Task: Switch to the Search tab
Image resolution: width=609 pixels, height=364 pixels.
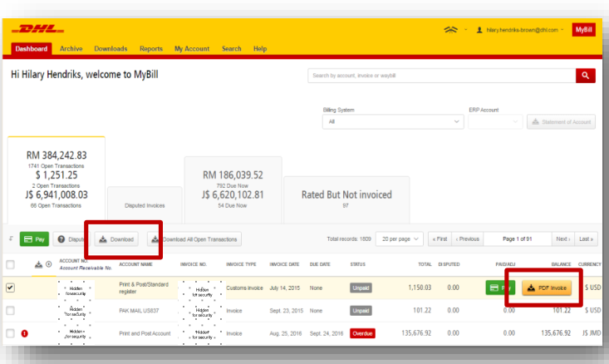Action: click(x=232, y=49)
